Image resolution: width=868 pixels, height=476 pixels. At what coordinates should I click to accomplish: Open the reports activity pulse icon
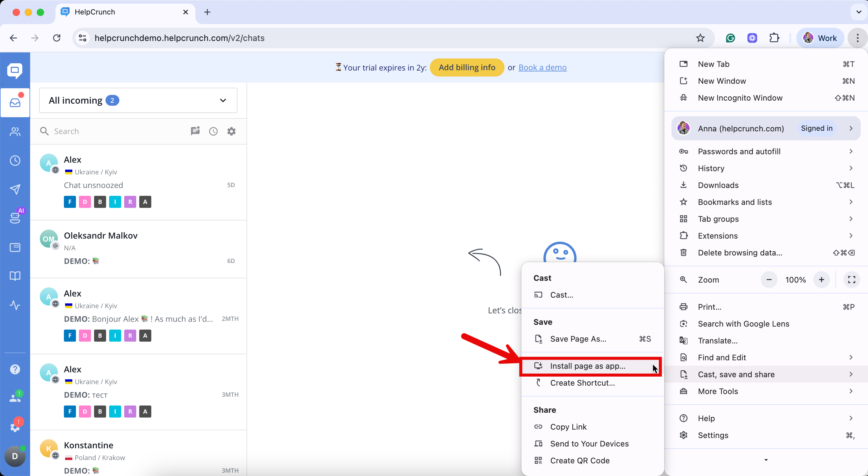[x=15, y=305]
